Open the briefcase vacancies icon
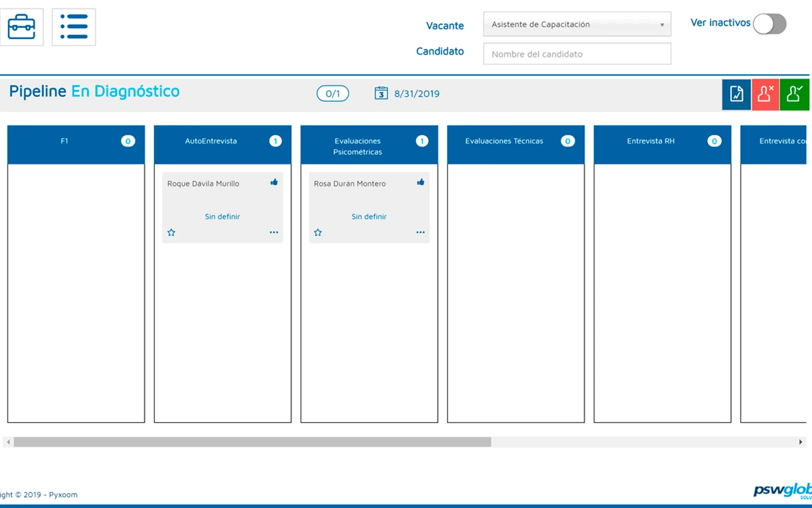This screenshot has height=508, width=812. click(21, 27)
